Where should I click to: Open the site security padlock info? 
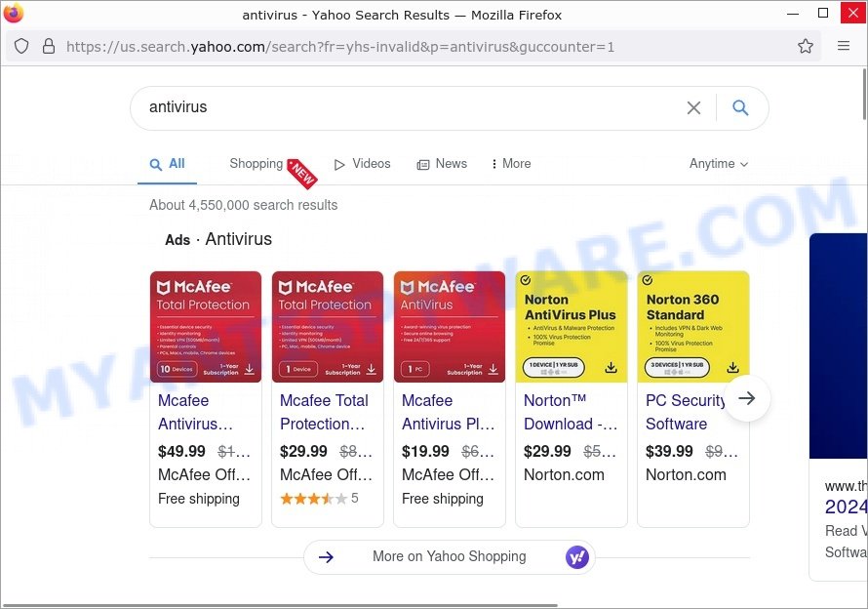(x=49, y=46)
